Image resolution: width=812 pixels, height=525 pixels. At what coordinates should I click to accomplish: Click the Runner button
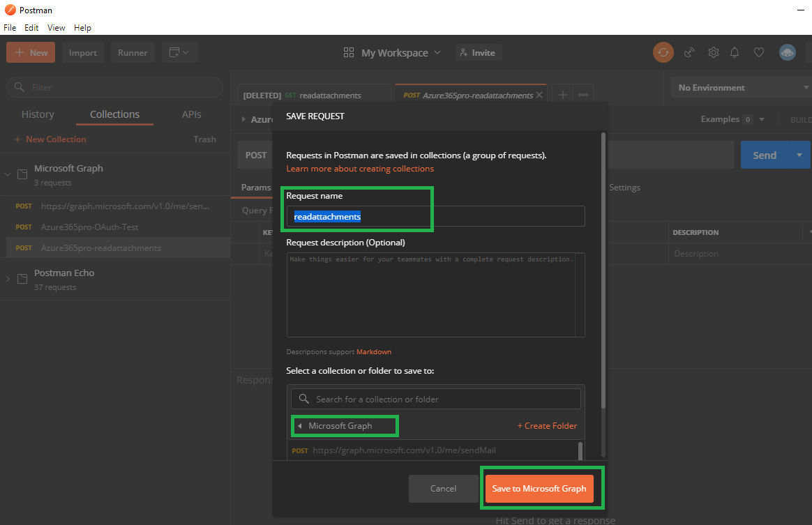point(133,52)
